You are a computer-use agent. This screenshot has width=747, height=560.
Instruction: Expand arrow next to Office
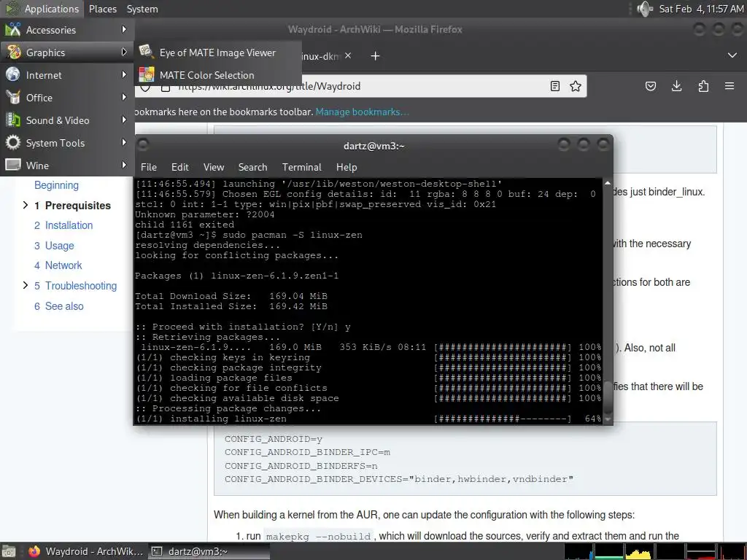[124, 97]
